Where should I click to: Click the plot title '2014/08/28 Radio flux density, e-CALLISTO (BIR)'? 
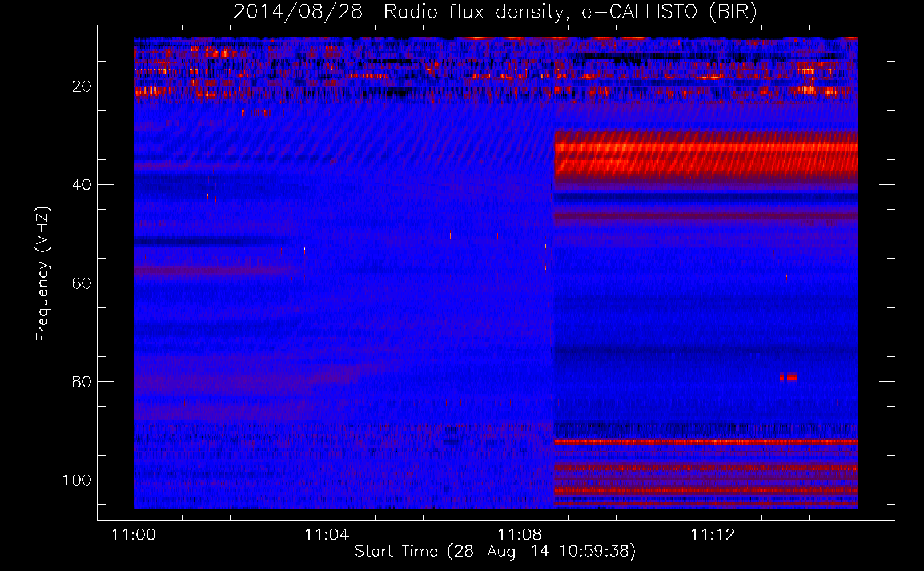click(495, 11)
